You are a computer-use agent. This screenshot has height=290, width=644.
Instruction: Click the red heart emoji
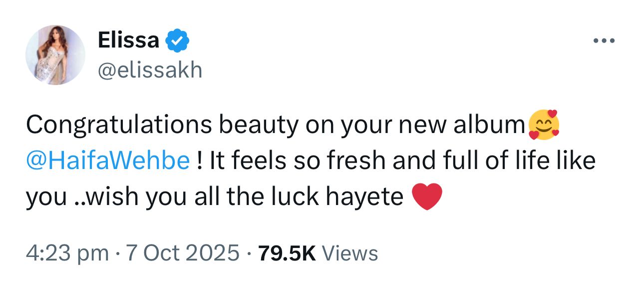point(428,197)
